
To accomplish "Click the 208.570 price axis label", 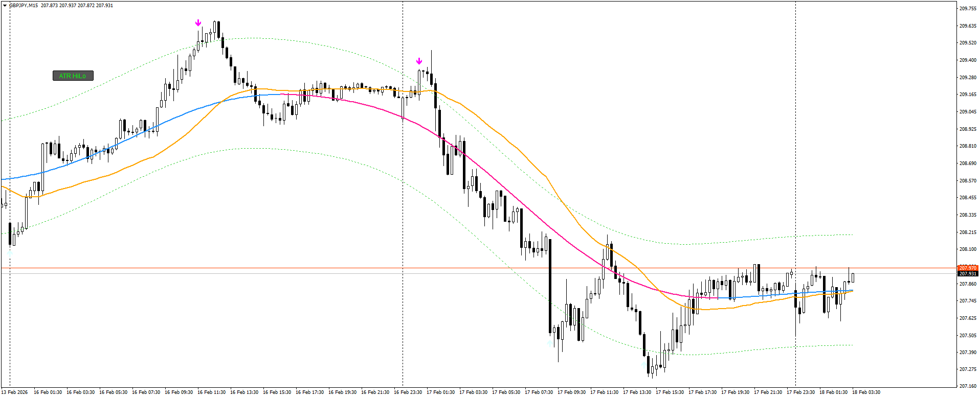I will click(968, 180).
